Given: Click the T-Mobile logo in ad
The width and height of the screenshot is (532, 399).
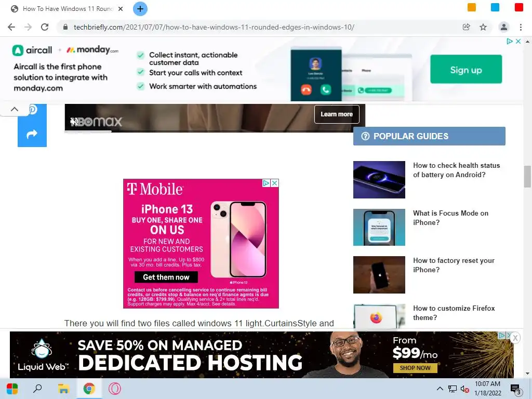Looking at the screenshot, I should click(x=155, y=189).
